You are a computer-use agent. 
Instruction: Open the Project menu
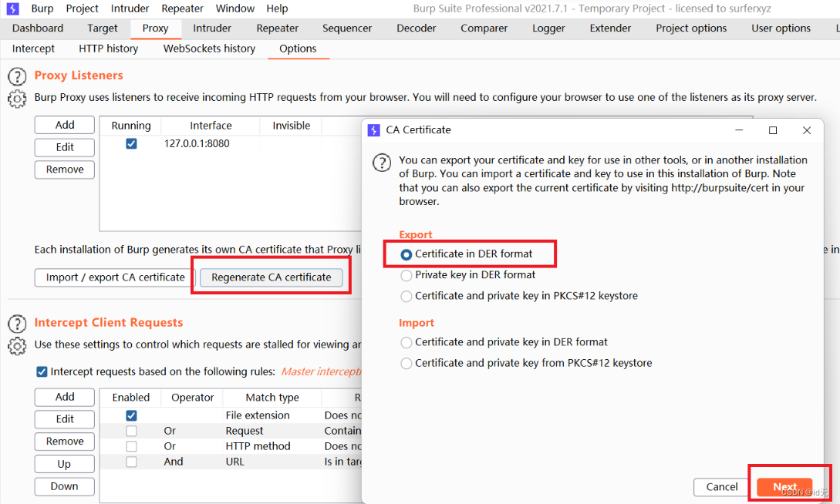click(x=82, y=8)
